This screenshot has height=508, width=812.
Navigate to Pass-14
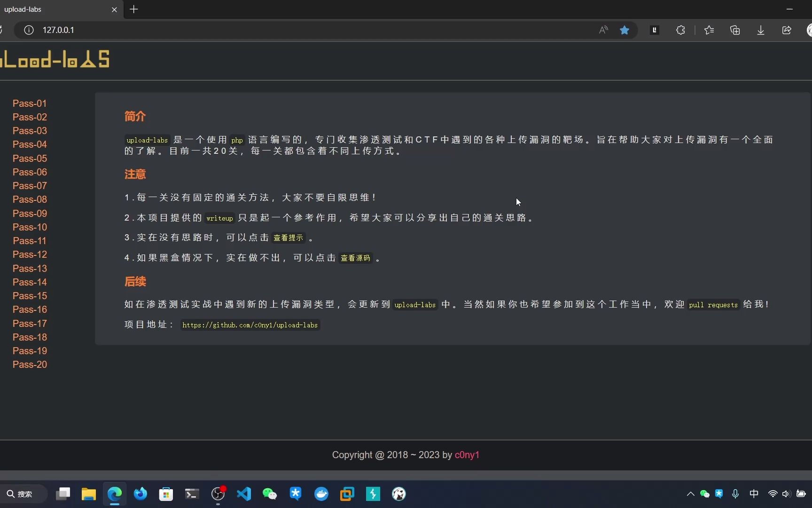[30, 282]
